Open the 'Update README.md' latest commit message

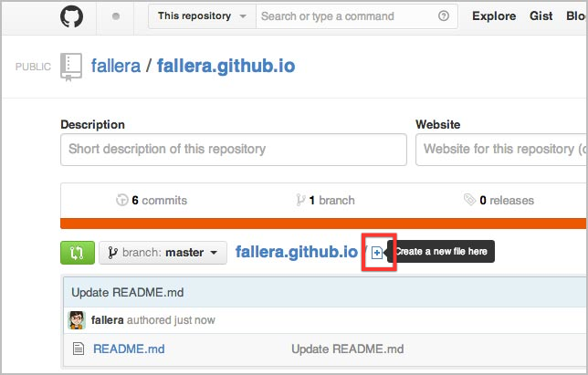[x=128, y=292]
